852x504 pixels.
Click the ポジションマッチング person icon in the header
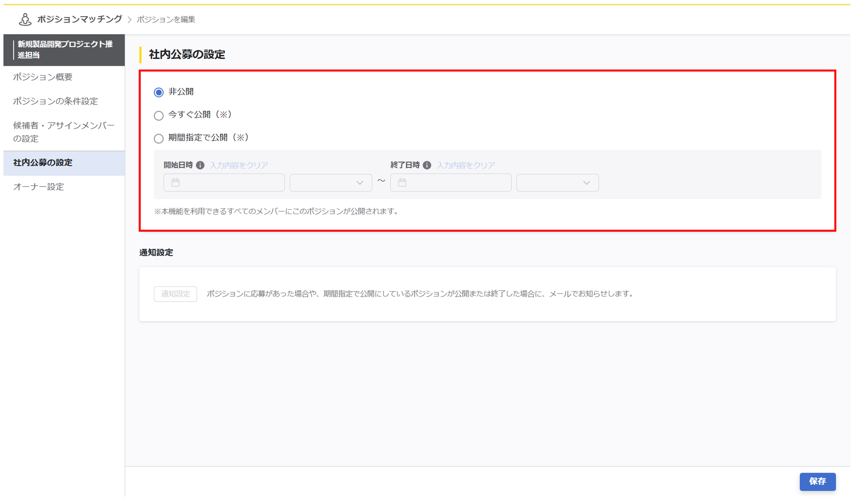click(25, 19)
